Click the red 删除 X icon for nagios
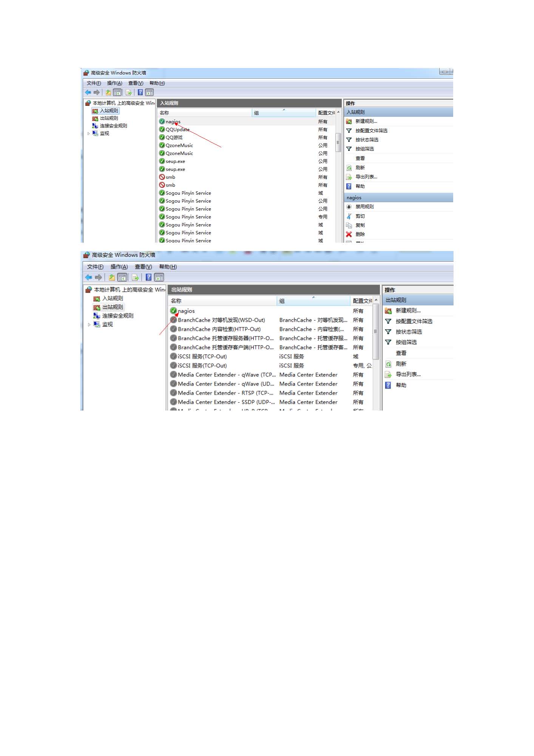The width and height of the screenshot is (534, 756). click(349, 234)
